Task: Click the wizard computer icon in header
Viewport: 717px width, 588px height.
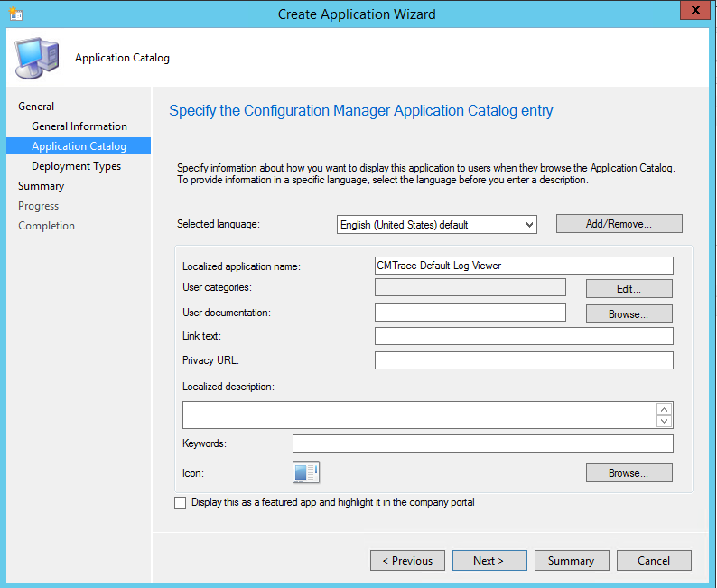Action: [x=37, y=58]
